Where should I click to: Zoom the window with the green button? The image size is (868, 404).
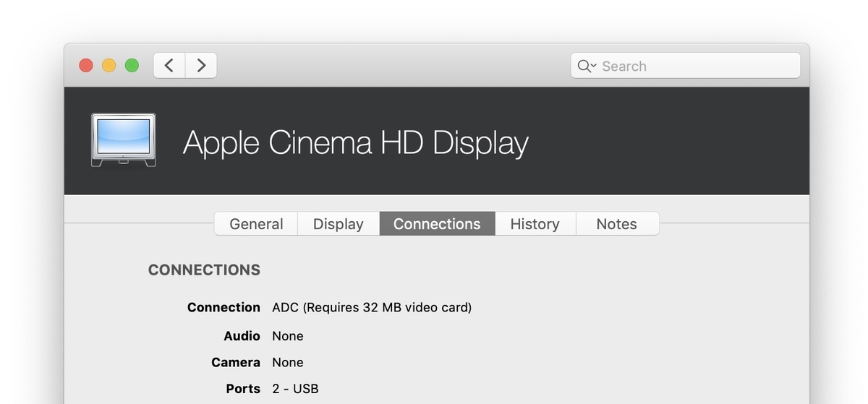[132, 66]
